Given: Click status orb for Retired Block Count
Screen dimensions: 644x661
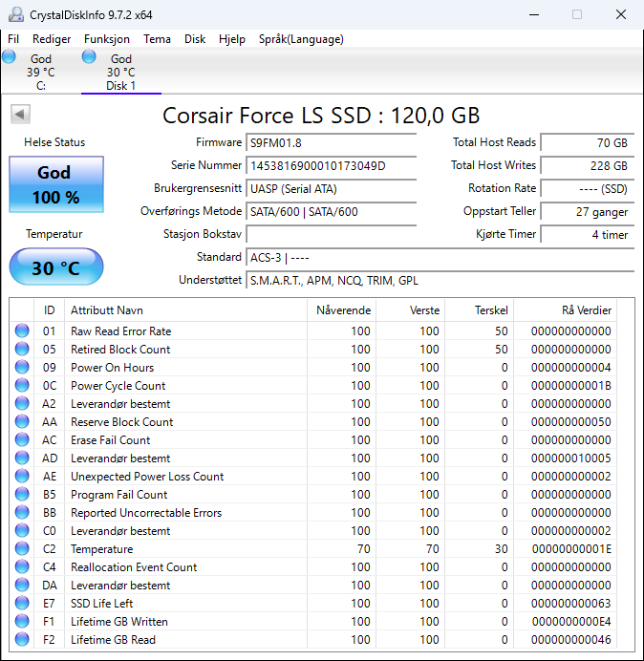Looking at the screenshot, I should point(22,349).
